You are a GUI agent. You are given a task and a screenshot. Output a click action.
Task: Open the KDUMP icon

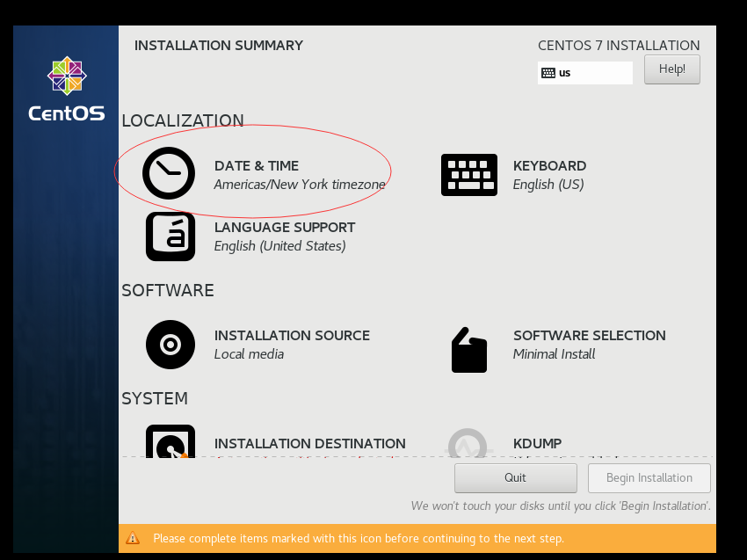coord(468,443)
